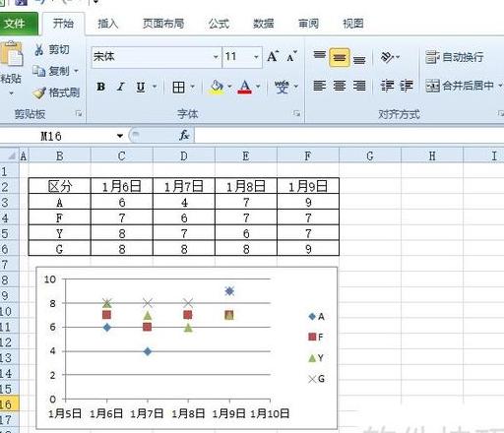This screenshot has width=504, height=433.
Task: Switch to the Insert (插入) tab
Action: [x=108, y=24]
